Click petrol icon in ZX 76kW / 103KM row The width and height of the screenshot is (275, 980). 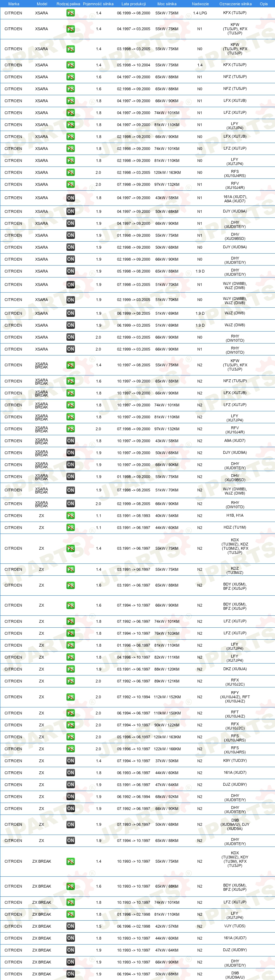click(x=70, y=633)
